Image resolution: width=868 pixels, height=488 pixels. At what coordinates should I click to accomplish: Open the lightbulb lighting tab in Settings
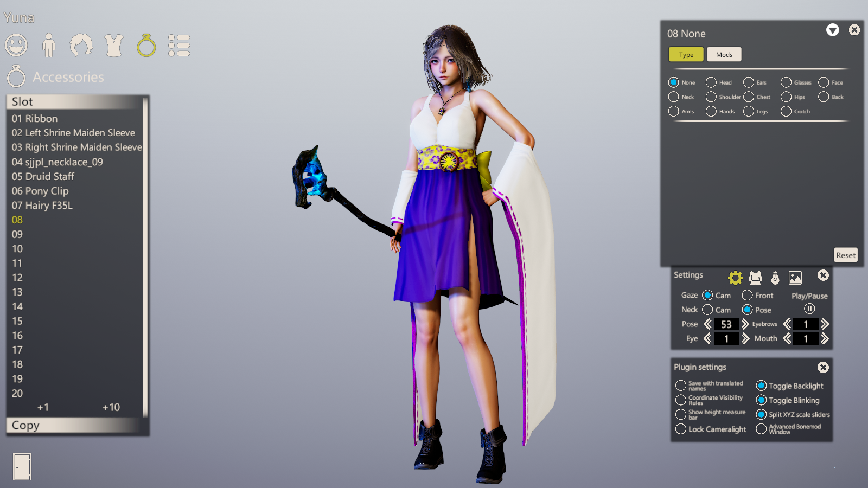coord(775,278)
